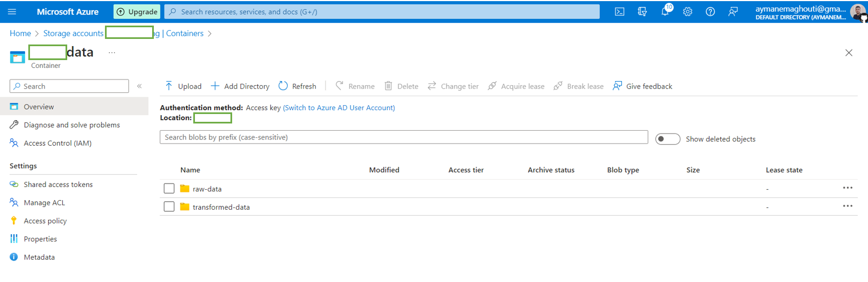Open Storage accounts breadcrumb
The width and height of the screenshot is (868, 282).
(73, 33)
